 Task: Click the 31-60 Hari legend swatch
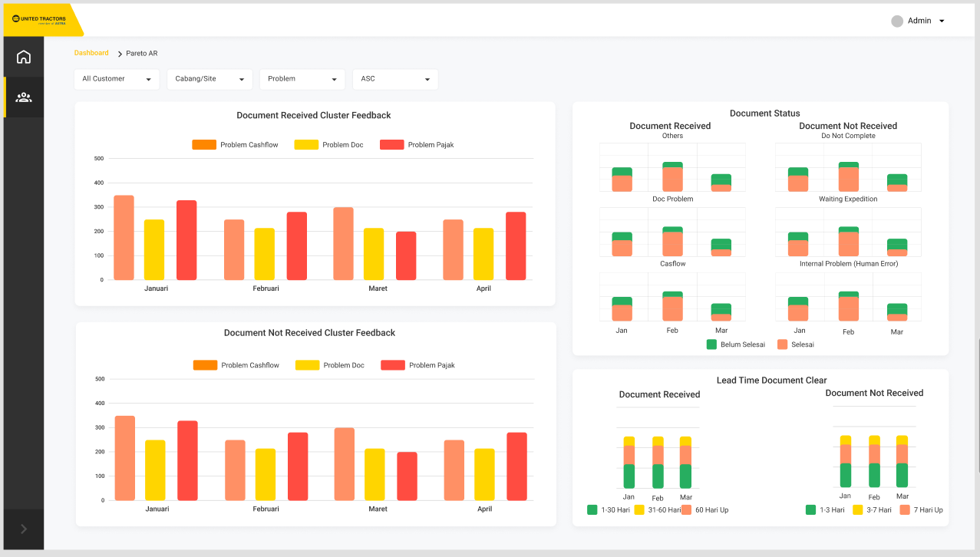click(x=639, y=509)
